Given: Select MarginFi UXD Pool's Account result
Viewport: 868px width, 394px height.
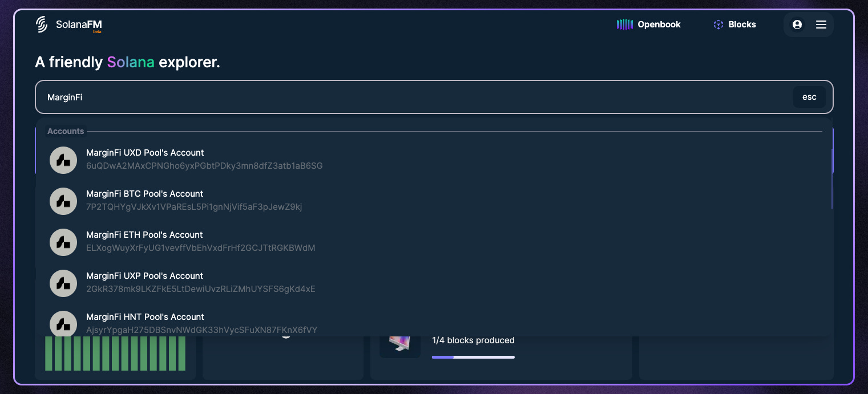Looking at the screenshot, I should click(x=434, y=160).
